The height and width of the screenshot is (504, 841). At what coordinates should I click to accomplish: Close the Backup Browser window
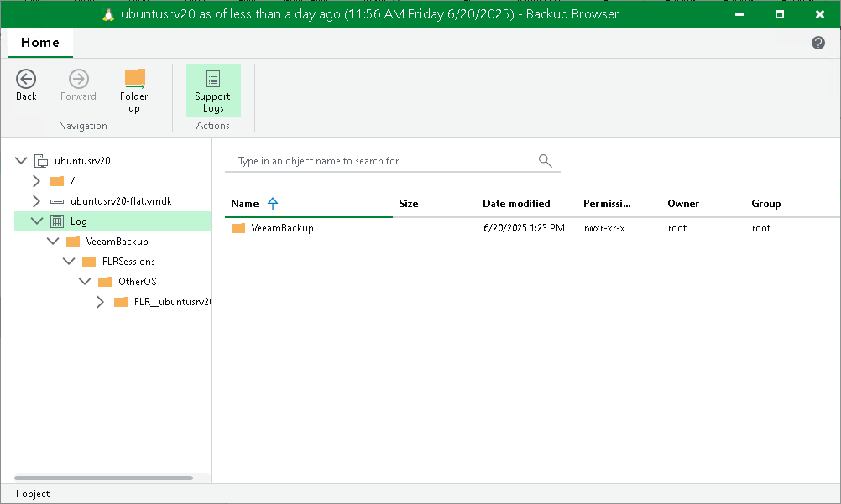click(819, 14)
